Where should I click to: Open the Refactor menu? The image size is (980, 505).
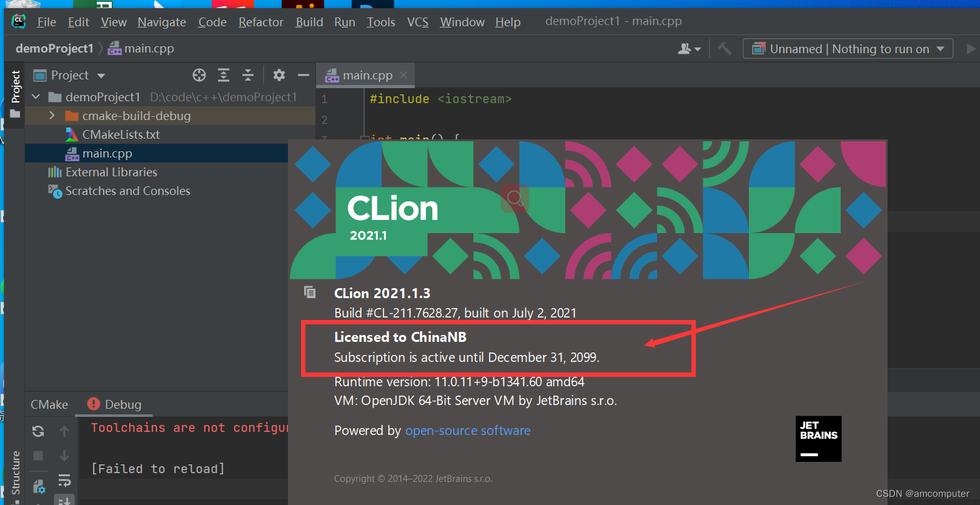point(260,22)
